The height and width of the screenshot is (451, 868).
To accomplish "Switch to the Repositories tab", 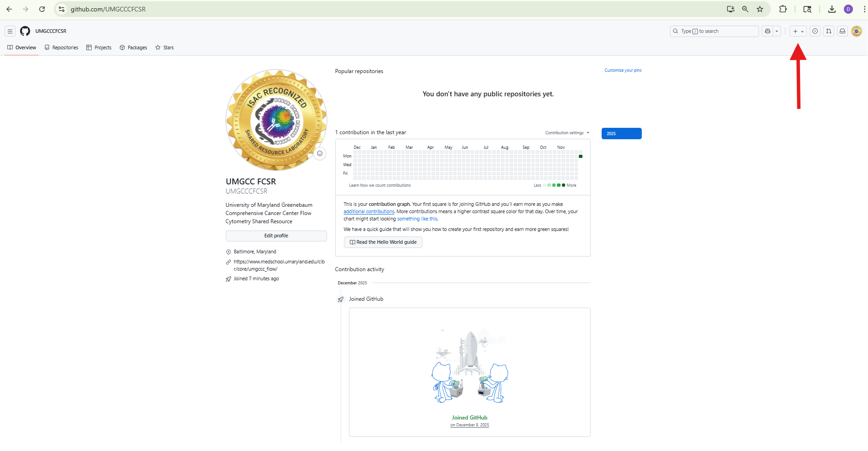I will point(61,47).
